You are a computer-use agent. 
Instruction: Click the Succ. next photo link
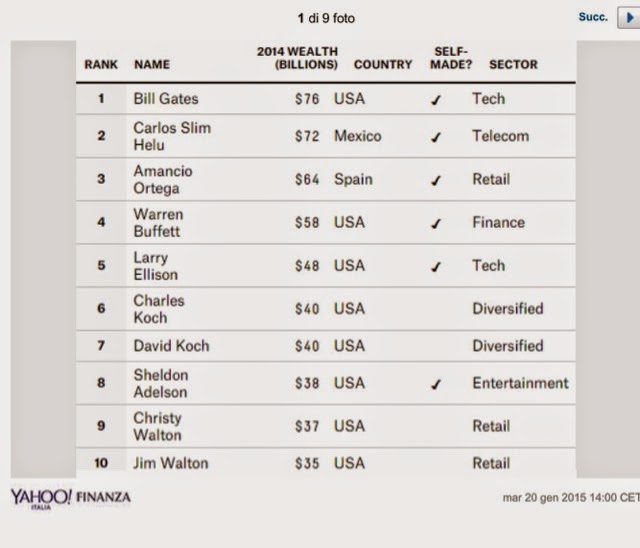coord(593,18)
